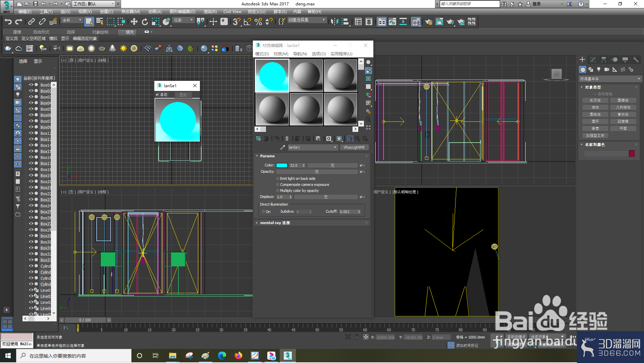Image resolution: width=644 pixels, height=363 pixels.
Task: Click the 球体 sphere primitive button
Action: pos(595,107)
